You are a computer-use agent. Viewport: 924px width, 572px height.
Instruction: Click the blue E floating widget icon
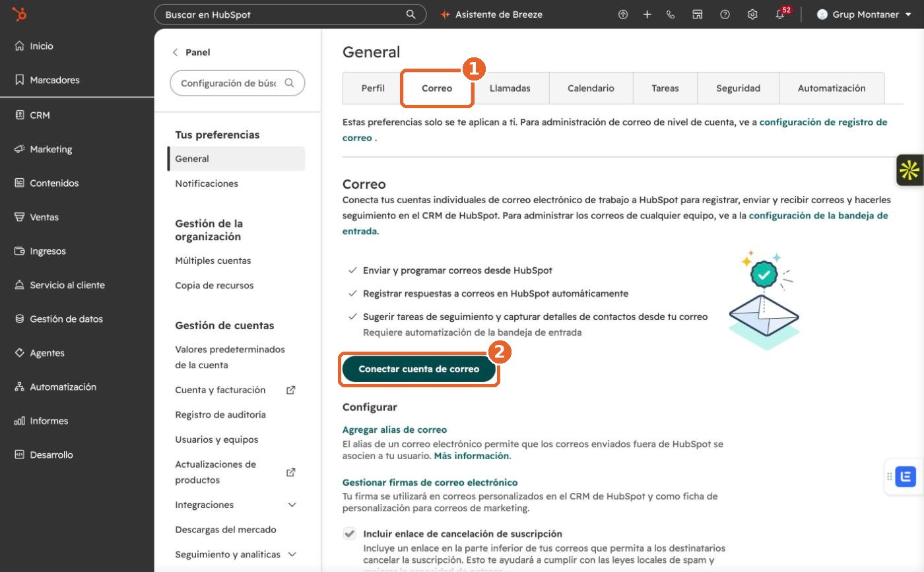906,476
